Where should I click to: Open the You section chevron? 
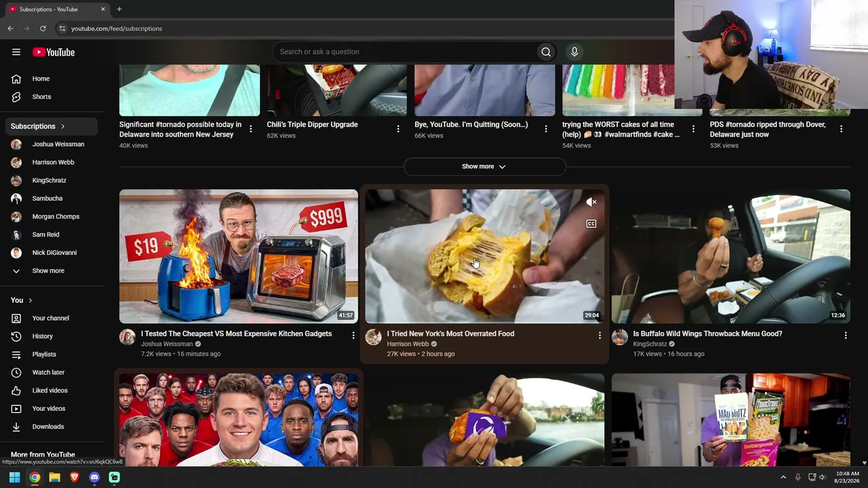point(30,300)
